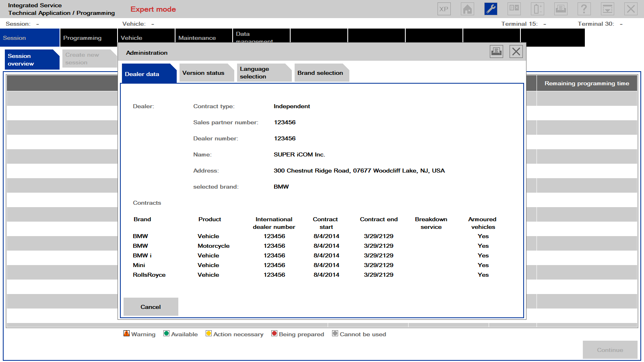Viewport: 644px width, 362px height.
Task: Open the battery status icon
Action: click(x=537, y=9)
